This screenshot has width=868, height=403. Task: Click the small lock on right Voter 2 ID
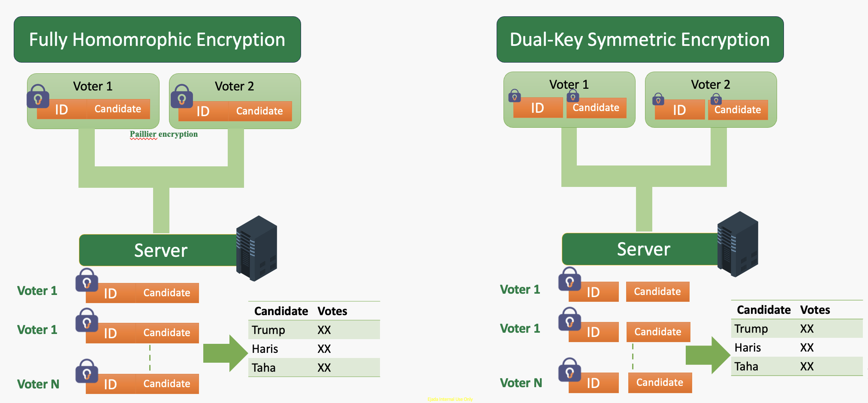[658, 99]
